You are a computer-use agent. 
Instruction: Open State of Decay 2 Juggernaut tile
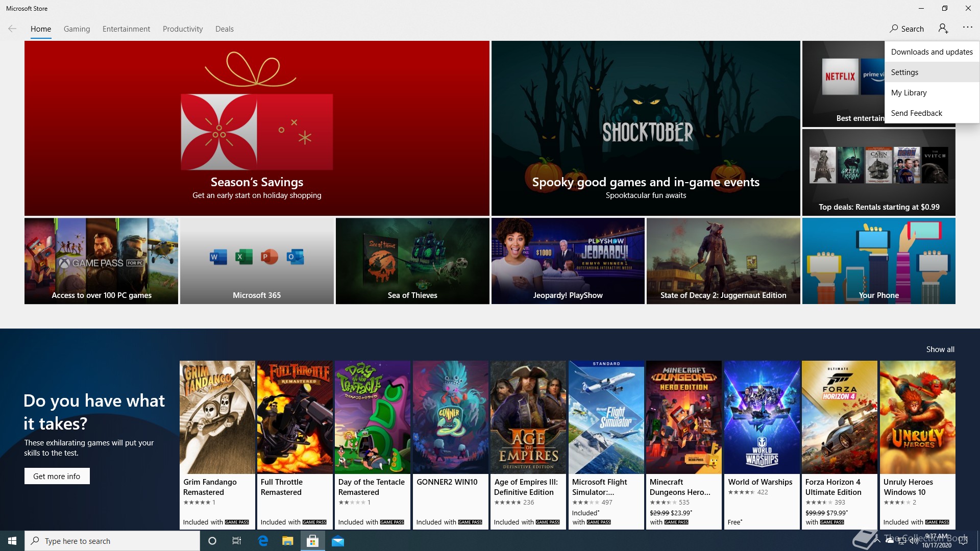[x=723, y=261]
